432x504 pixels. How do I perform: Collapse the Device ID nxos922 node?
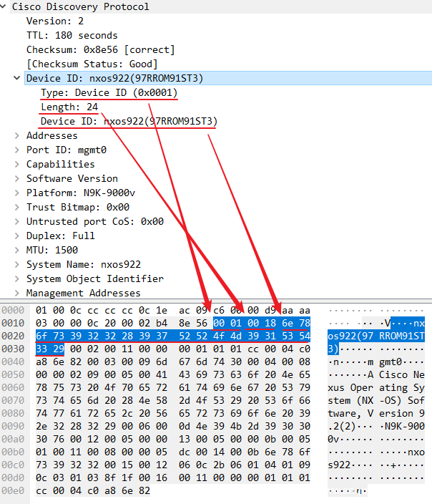17,78
